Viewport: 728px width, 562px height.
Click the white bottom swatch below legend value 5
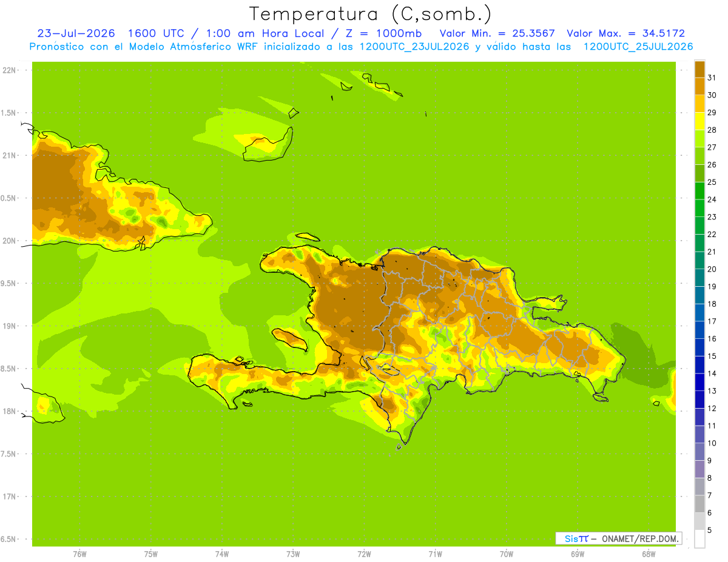click(699, 539)
